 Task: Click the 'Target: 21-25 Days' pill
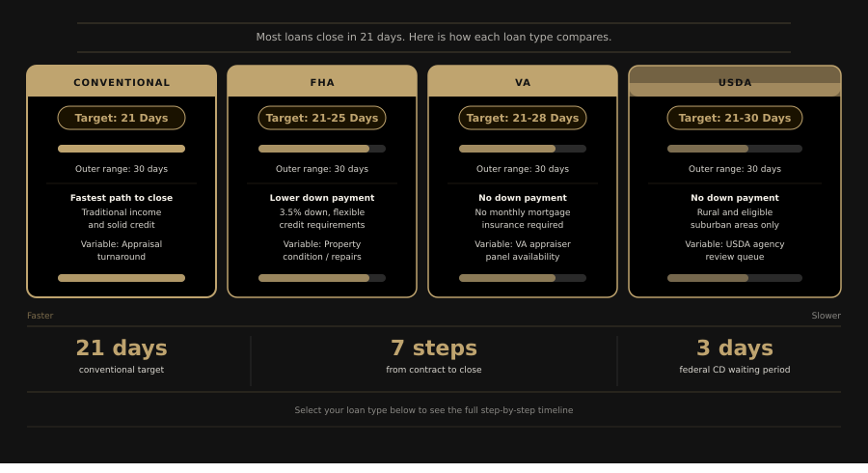tap(322, 118)
